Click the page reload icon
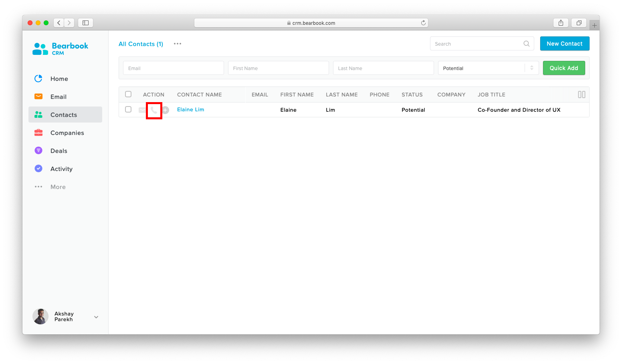The height and width of the screenshot is (364, 622). point(423,23)
